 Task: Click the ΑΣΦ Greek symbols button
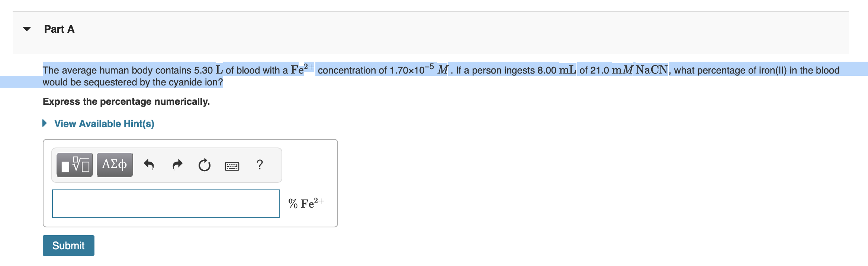click(x=114, y=165)
